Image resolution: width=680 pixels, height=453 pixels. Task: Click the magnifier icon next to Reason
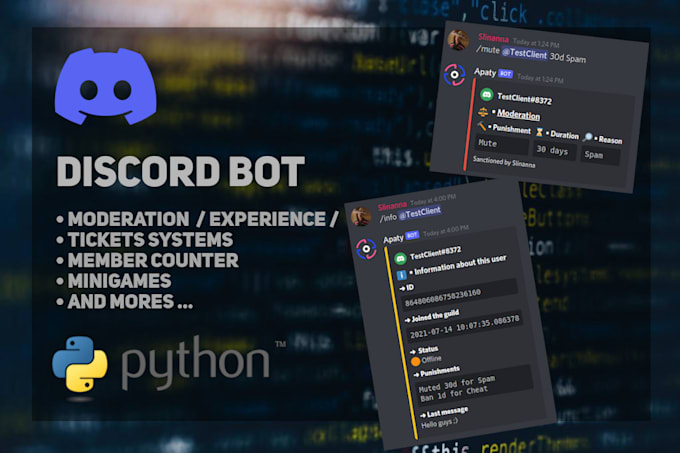click(588, 137)
